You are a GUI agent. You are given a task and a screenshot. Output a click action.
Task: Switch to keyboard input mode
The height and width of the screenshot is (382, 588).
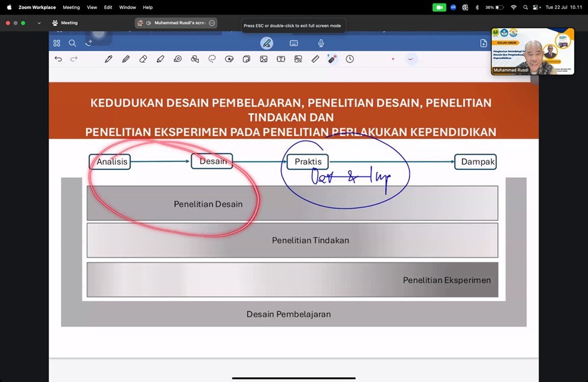[x=294, y=43]
